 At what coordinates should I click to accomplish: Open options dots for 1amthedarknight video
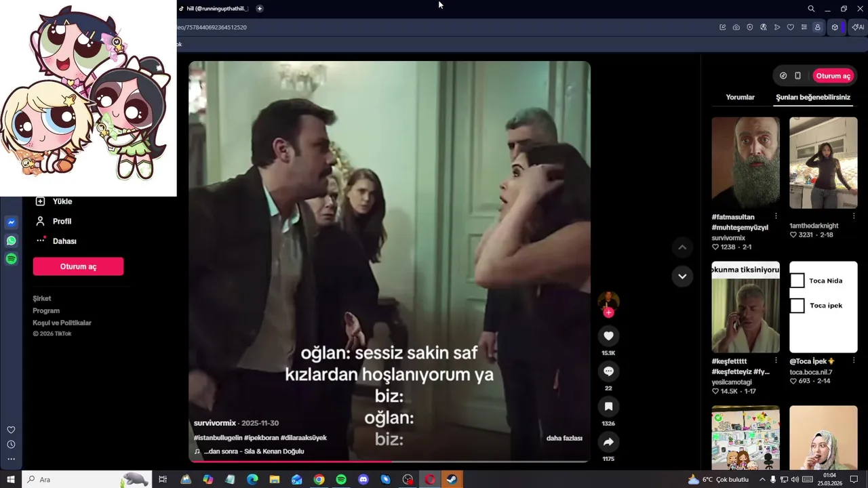coord(853,216)
